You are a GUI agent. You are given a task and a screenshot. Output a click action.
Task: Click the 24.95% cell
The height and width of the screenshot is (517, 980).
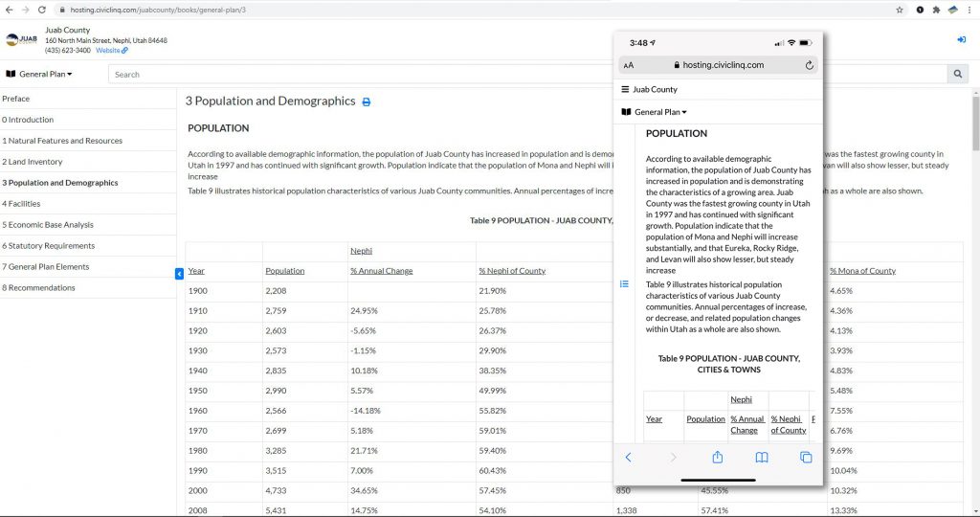[x=364, y=311]
